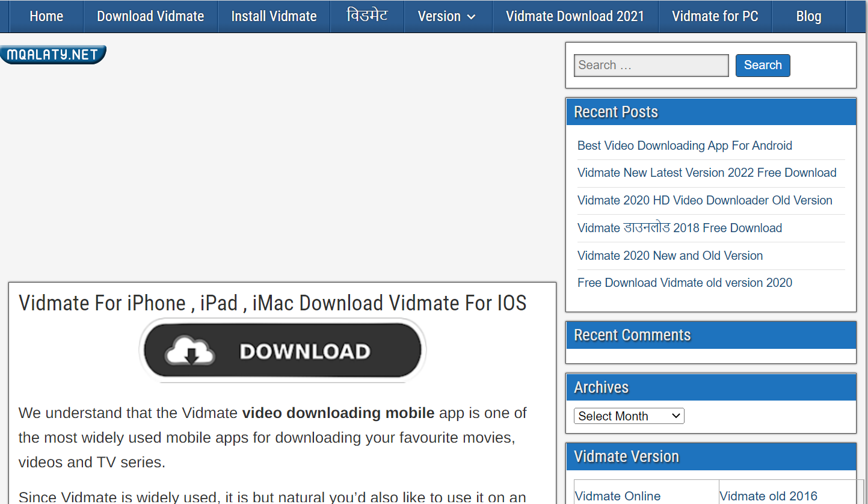
Task: Click bold text video downloading mobile
Action: (x=338, y=413)
